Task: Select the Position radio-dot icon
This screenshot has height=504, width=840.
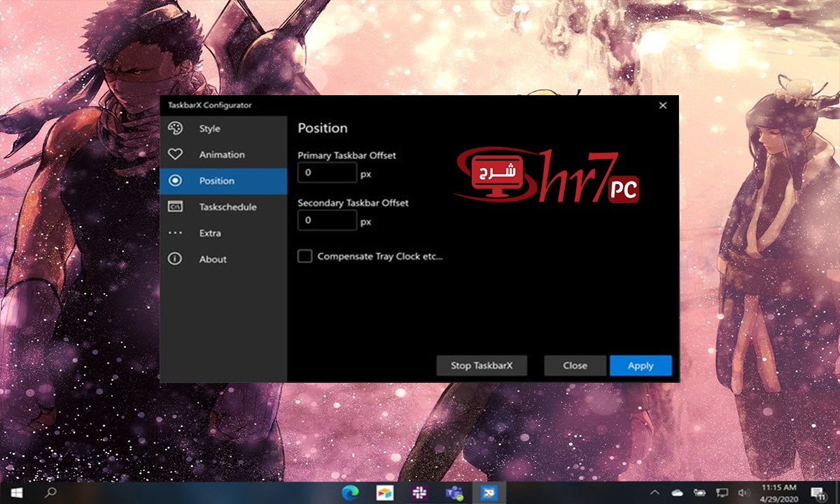Action: (175, 181)
